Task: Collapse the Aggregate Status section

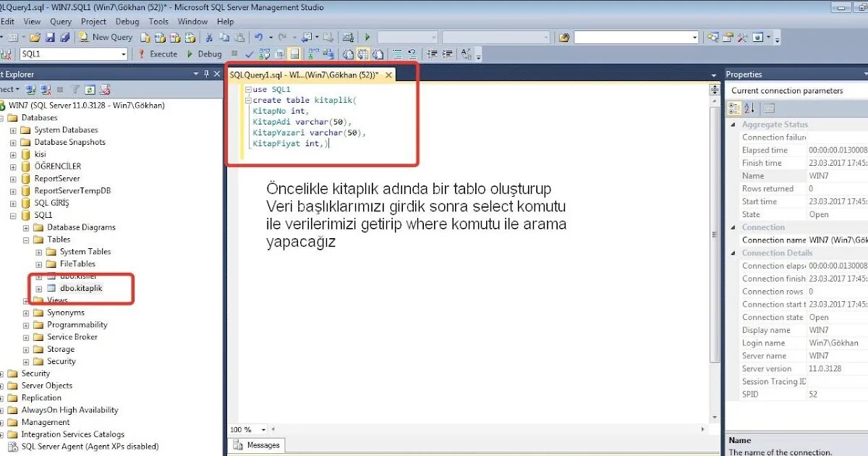Action: 733,124
